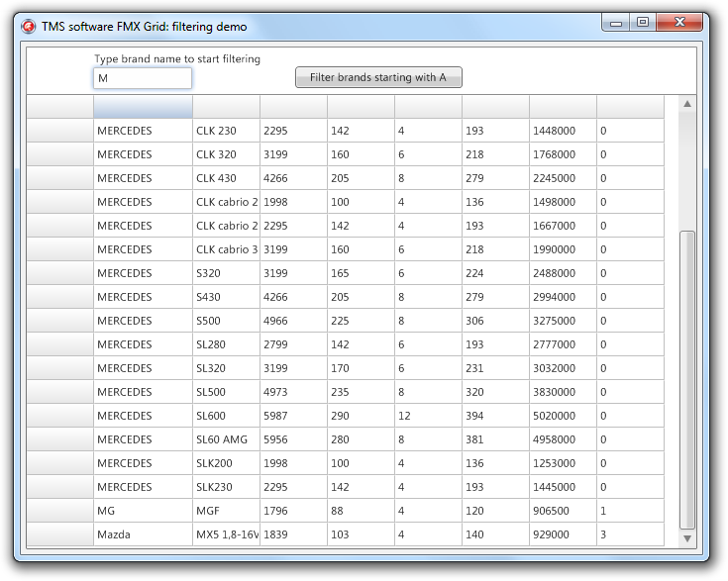Click the price cell '1448000'
Viewport: 728px width, 581px height.
(563, 131)
